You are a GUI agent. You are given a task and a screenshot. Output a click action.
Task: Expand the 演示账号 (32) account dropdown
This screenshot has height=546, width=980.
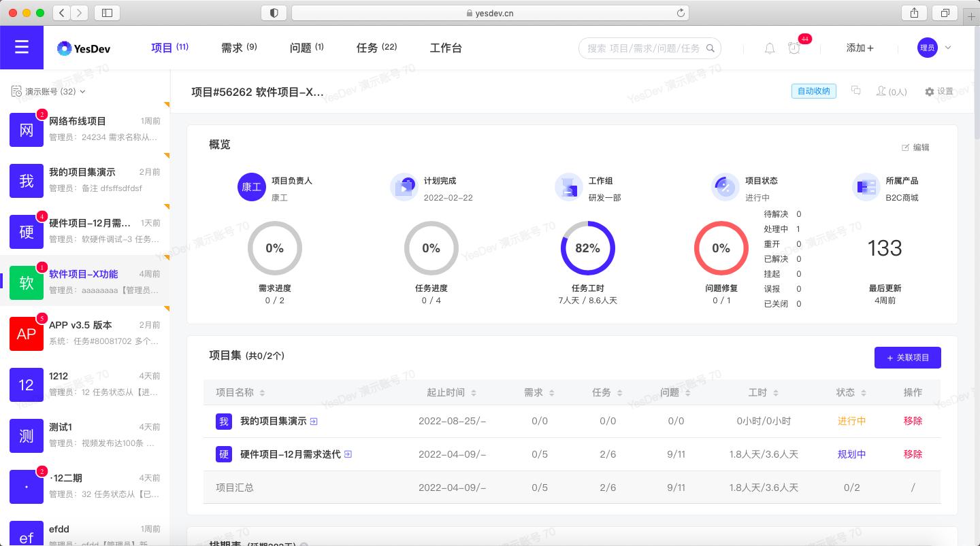pyautogui.click(x=48, y=90)
